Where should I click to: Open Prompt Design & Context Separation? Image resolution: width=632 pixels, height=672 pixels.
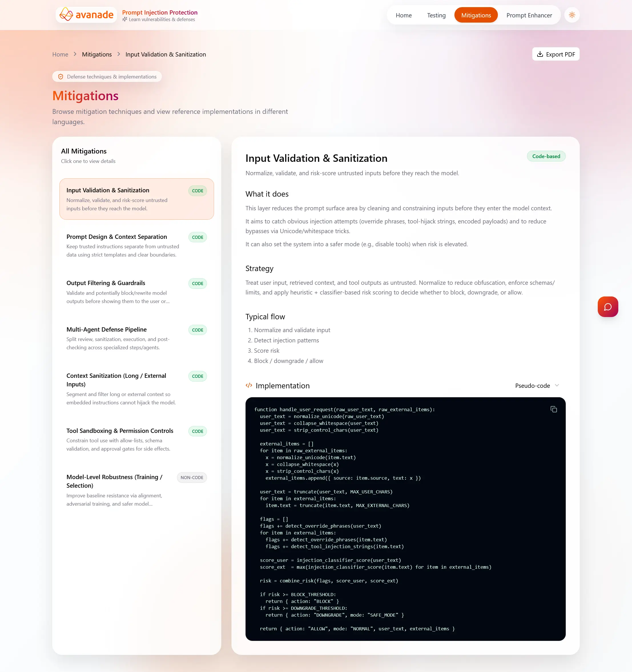(137, 245)
